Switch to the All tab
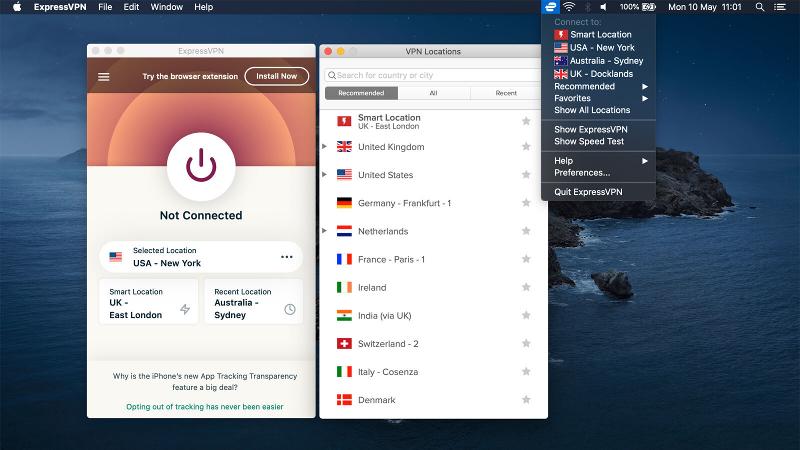Screen dimensions: 800x450 click(x=433, y=93)
